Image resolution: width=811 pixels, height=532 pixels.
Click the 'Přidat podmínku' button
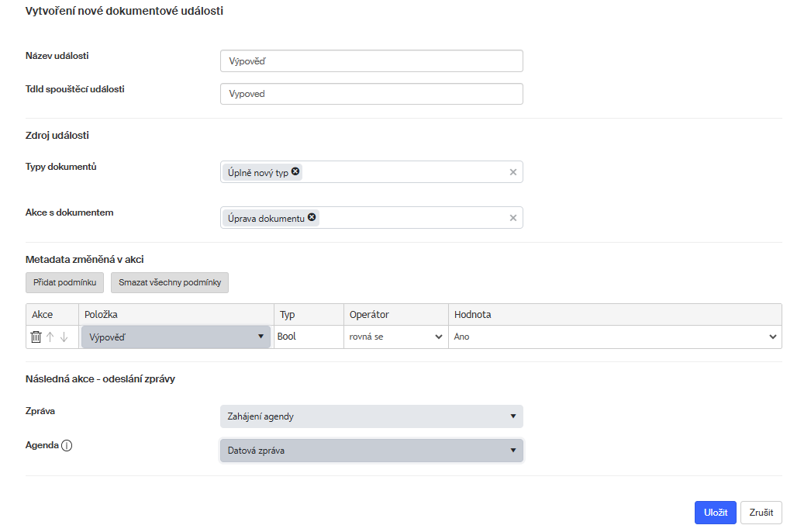tap(65, 282)
